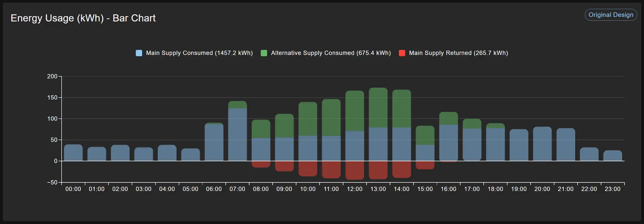
Task: Click the red Main Supply Returned swatch
Action: pyautogui.click(x=402, y=53)
